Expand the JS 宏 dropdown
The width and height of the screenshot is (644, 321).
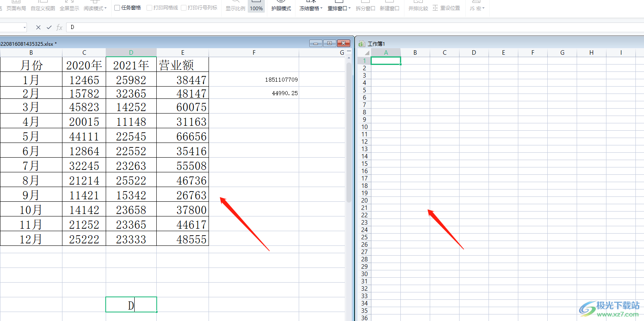[483, 8]
